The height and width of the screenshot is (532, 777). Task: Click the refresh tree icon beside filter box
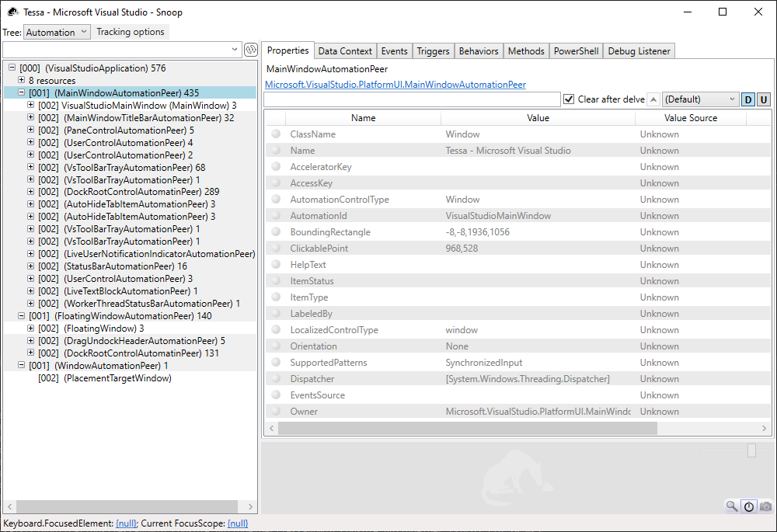[251, 50]
